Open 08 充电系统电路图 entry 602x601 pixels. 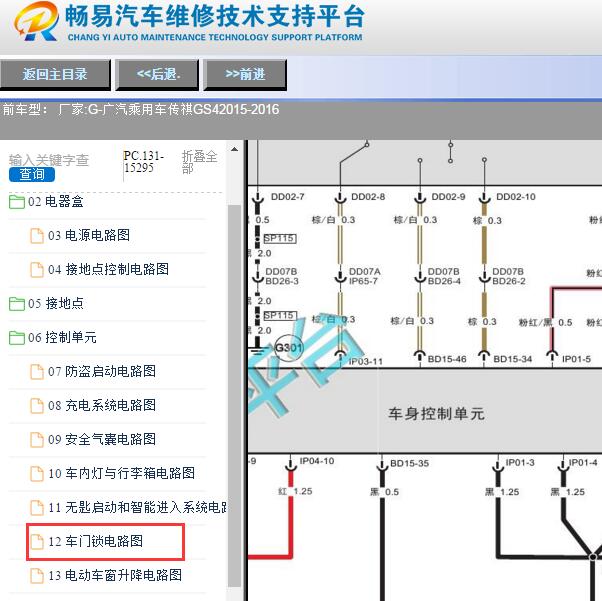pyautogui.click(x=102, y=405)
